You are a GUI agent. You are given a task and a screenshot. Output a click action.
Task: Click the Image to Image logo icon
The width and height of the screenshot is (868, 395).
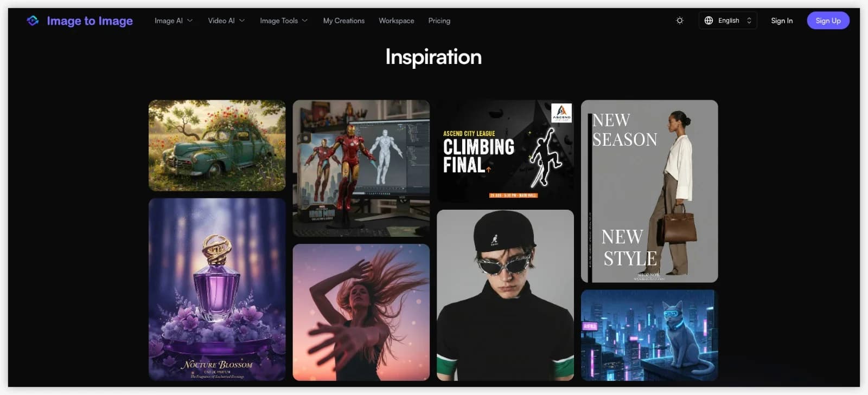[x=33, y=21]
